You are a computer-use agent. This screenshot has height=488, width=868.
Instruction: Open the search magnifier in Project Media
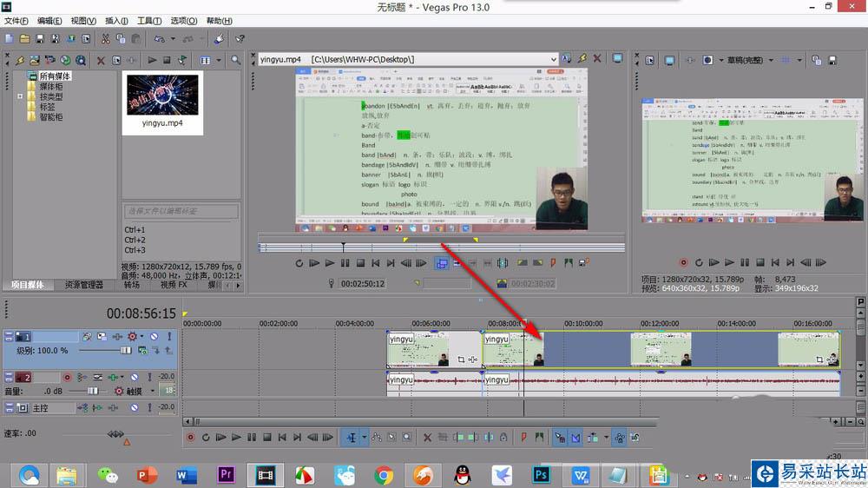click(235, 60)
